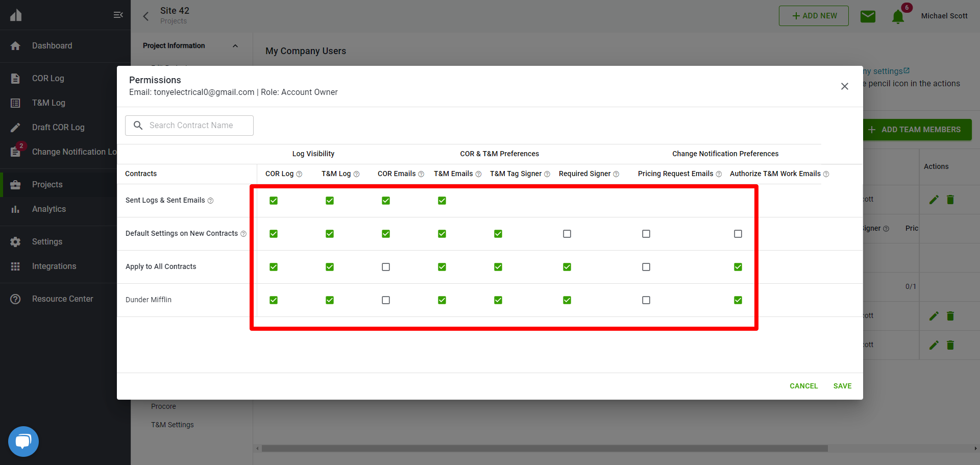Click the COR Emails help icon
The width and height of the screenshot is (980, 465).
(x=421, y=174)
